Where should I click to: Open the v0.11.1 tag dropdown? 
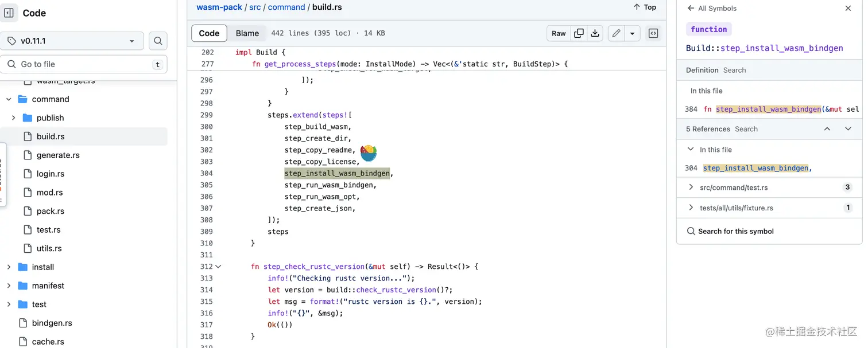coord(72,41)
